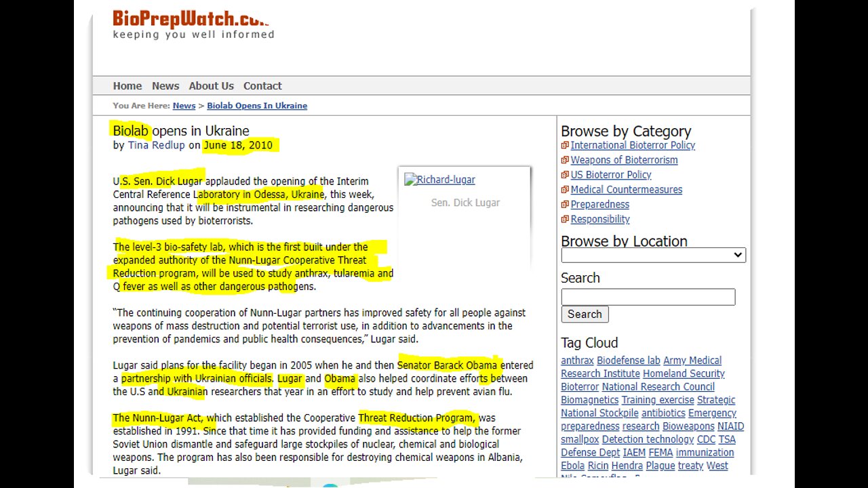Select the research tag
This screenshot has height=488, width=868.
tap(641, 426)
